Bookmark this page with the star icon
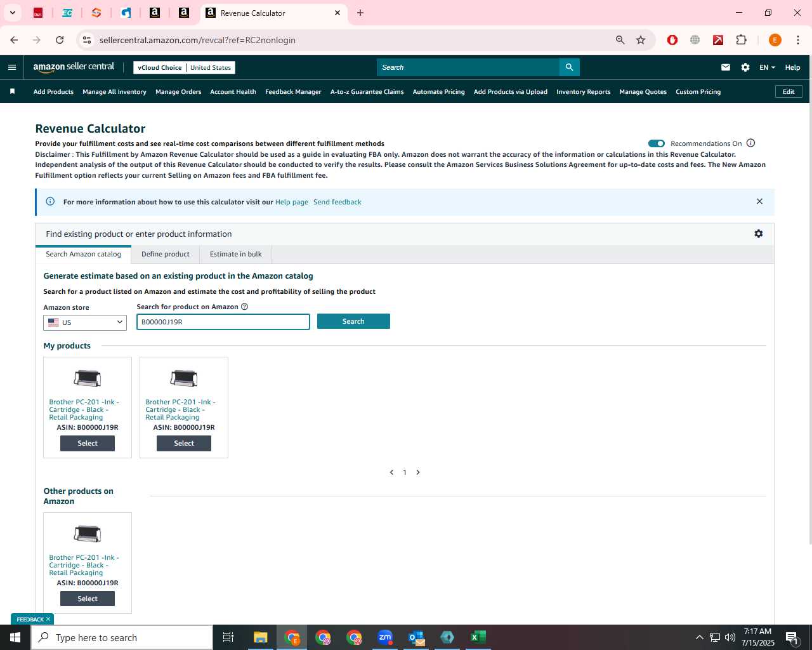The height and width of the screenshot is (650, 812). (641, 40)
